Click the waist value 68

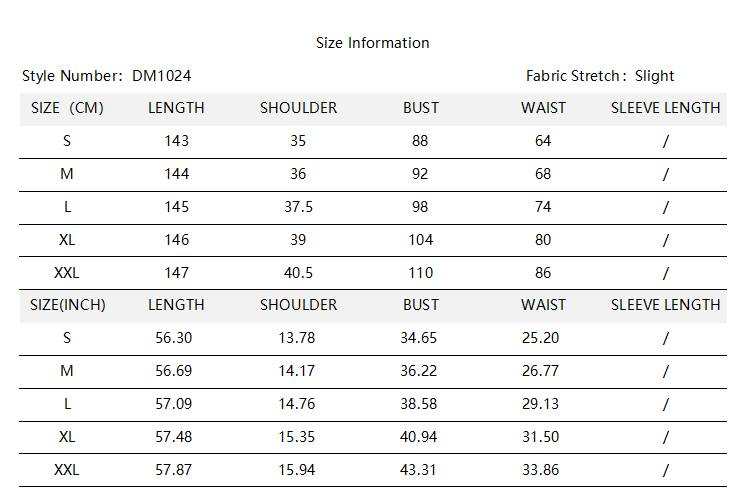coord(543,174)
